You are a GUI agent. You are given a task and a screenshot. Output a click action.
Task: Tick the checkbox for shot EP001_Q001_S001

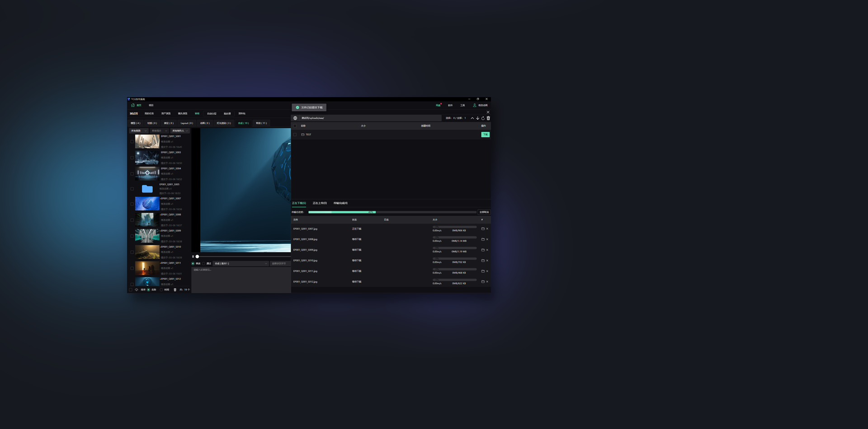[132, 142]
